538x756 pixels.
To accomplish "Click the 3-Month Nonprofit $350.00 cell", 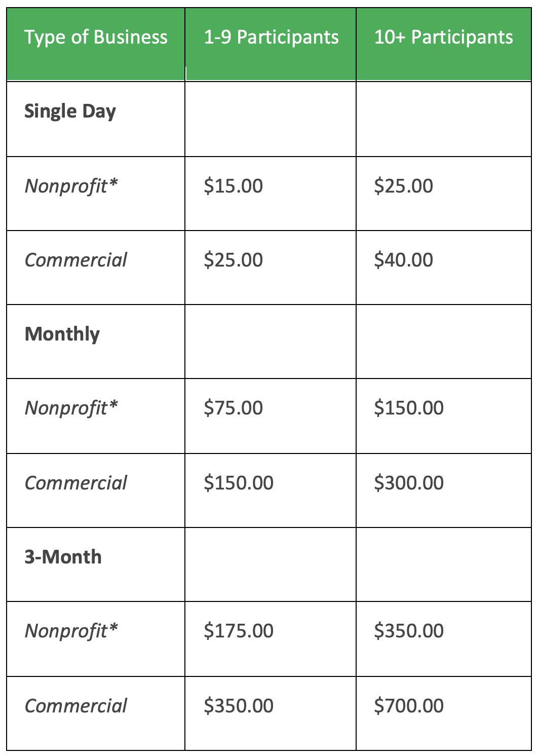I will point(408,631).
